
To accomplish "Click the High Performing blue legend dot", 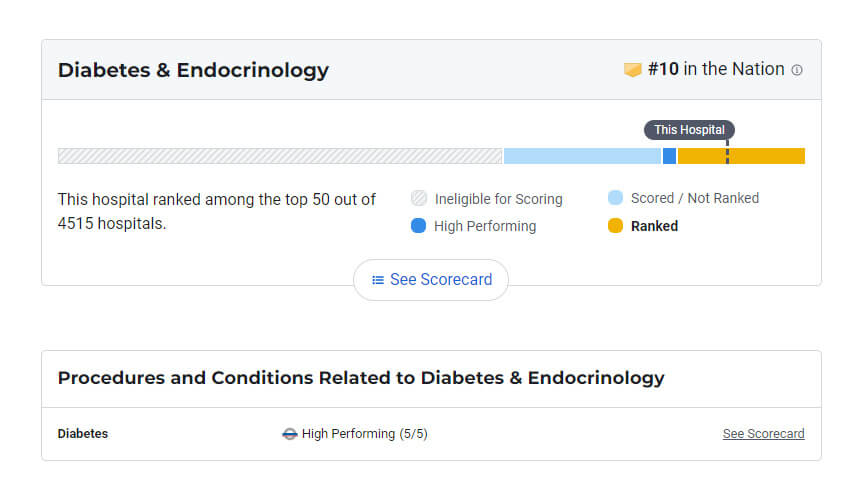I will coord(419,226).
